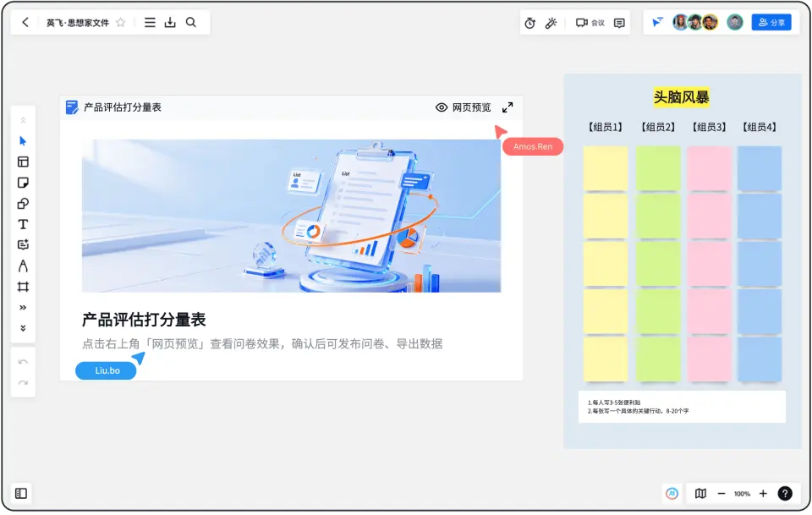Go back using the left arrow
This screenshot has width=812, height=515.
click(25, 22)
